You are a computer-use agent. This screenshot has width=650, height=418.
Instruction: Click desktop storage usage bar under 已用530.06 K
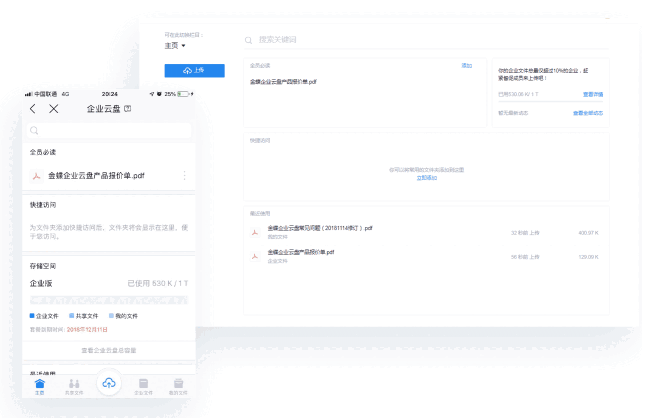coord(551,102)
